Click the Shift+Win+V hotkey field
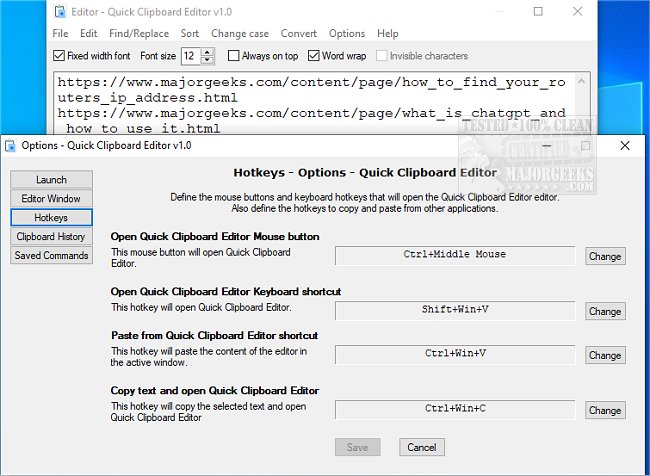 click(x=455, y=310)
